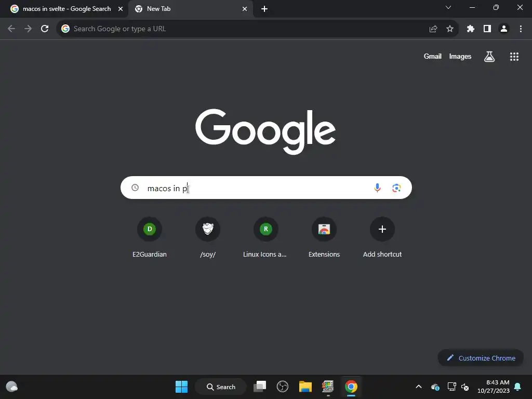Open the profile avatar menu
This screenshot has width=532, height=399.
(504, 29)
